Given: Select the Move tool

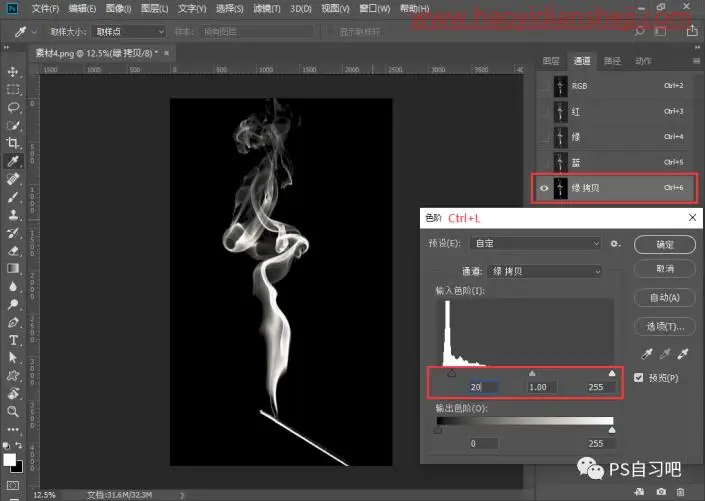Looking at the screenshot, I should click(13, 72).
